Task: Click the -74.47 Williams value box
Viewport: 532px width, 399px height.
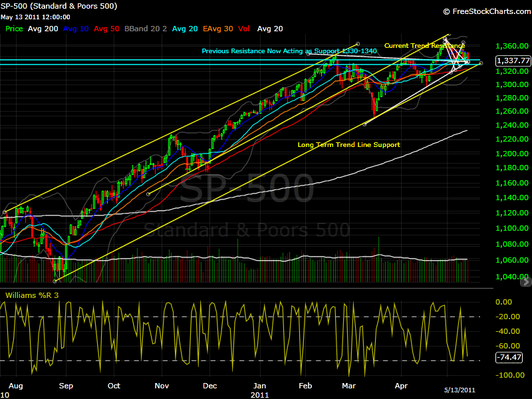Action: coord(509,357)
